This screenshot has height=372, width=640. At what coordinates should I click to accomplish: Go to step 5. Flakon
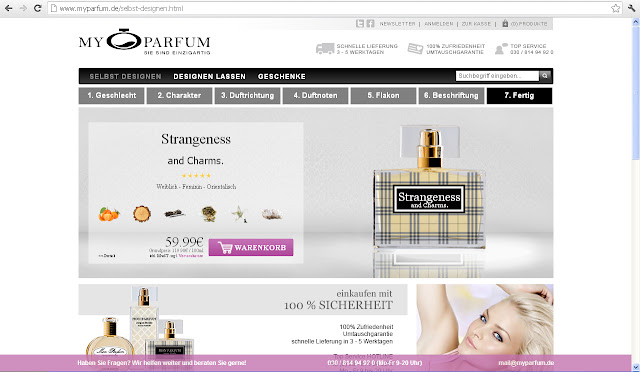pos(383,96)
